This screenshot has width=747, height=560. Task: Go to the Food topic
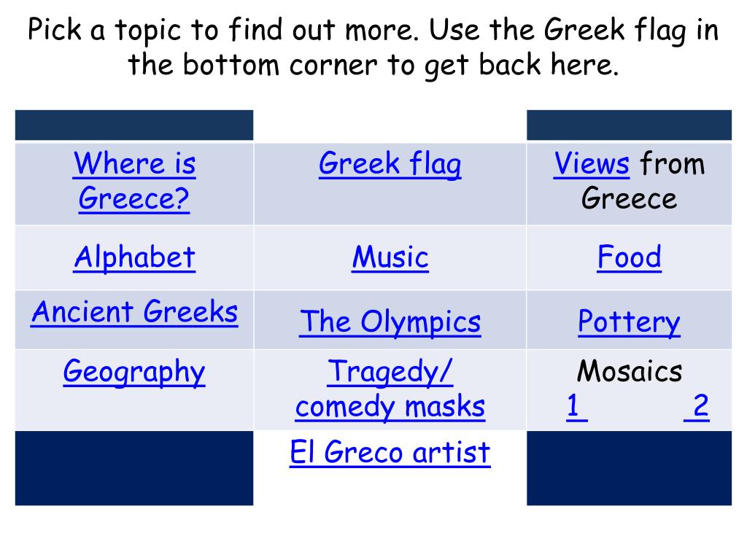(630, 257)
